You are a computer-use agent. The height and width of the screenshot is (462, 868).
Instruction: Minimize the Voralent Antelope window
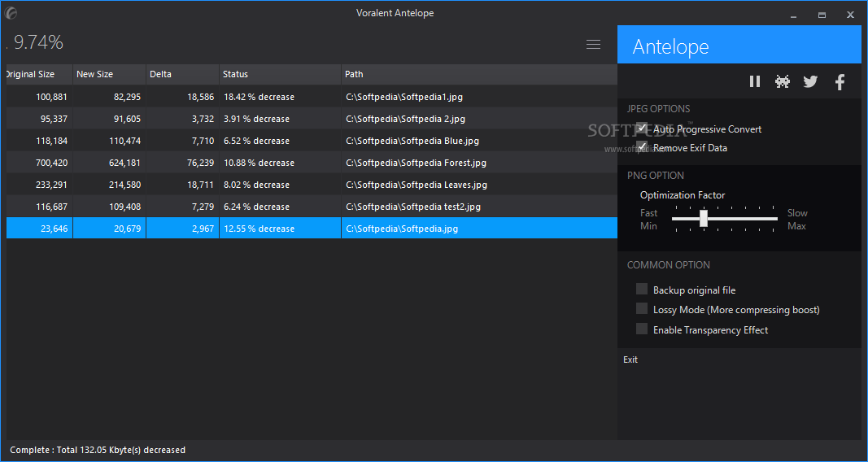click(793, 15)
